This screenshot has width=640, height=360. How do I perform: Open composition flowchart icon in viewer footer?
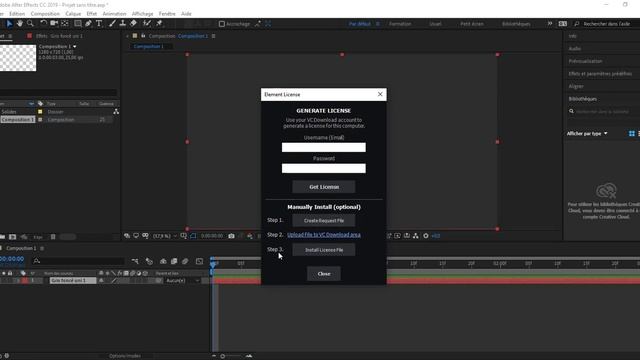pos(416,236)
